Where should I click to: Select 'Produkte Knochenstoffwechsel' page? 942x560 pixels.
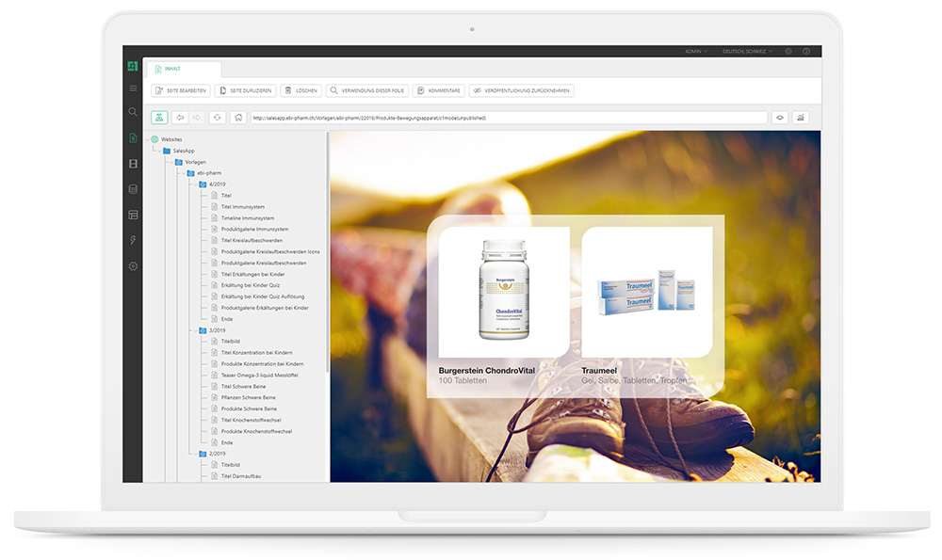(256, 432)
